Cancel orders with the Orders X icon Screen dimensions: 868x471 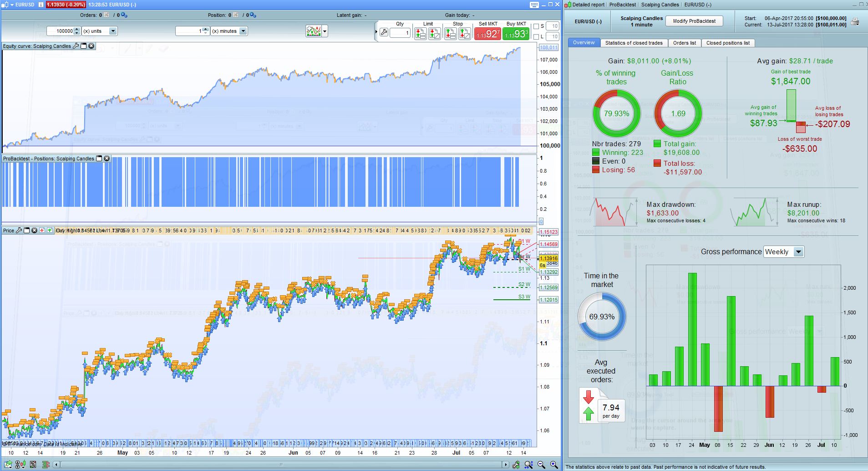coord(107,15)
